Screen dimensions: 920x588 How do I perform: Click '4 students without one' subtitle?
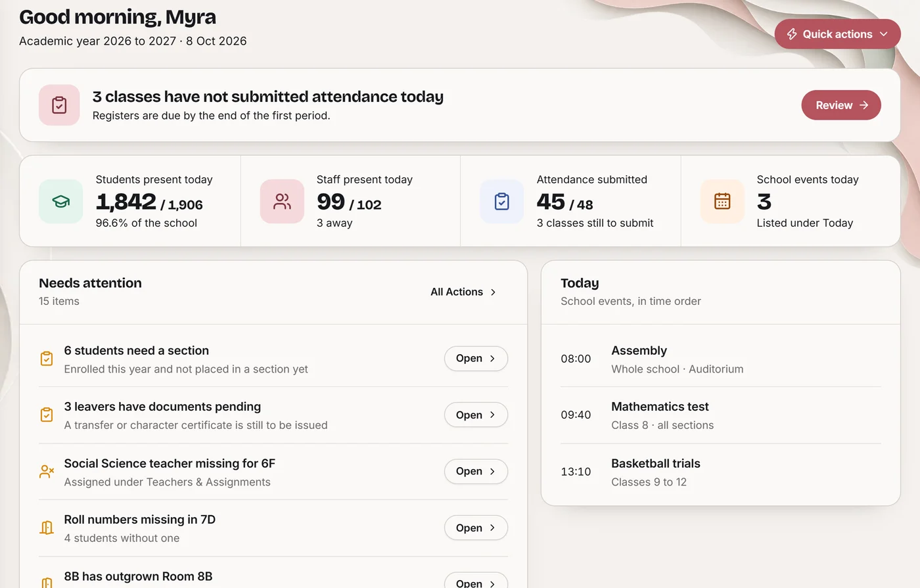pos(122,538)
